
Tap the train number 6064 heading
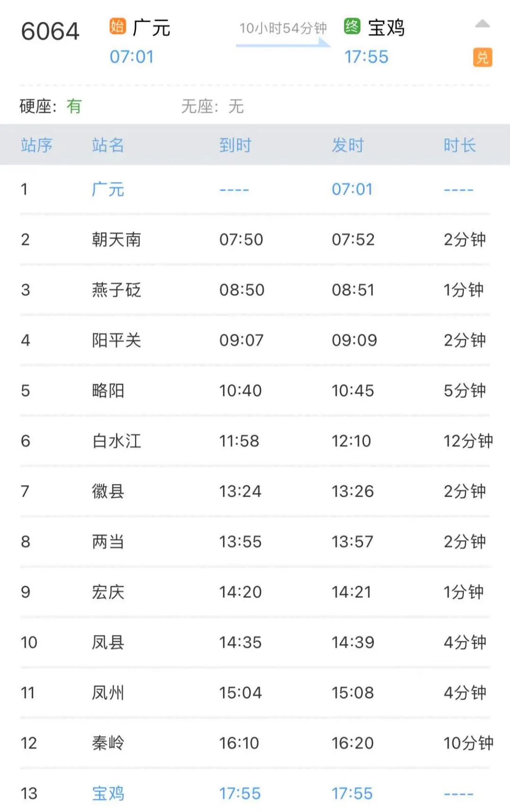coord(50,32)
